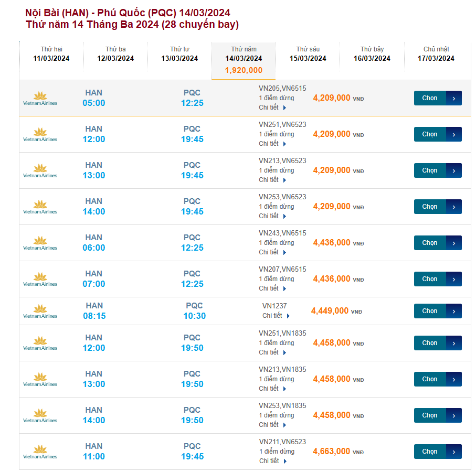
Task: Click the arrow icon on 08:15 flight's Chọn button
Action: (454, 311)
